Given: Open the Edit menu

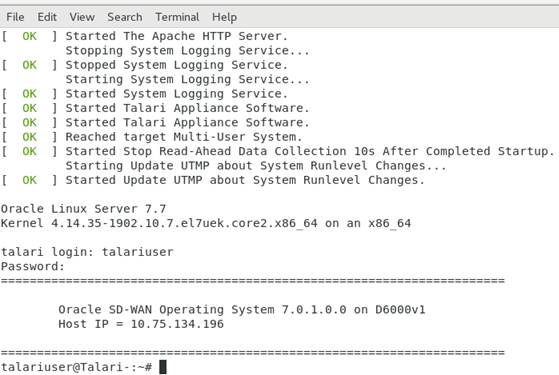Looking at the screenshot, I should (x=47, y=17).
